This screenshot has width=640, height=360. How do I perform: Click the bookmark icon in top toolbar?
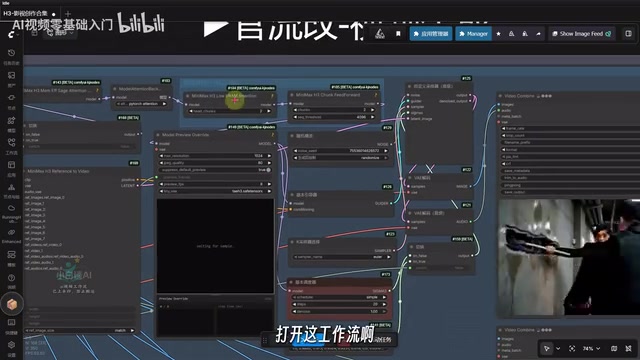[398, 34]
